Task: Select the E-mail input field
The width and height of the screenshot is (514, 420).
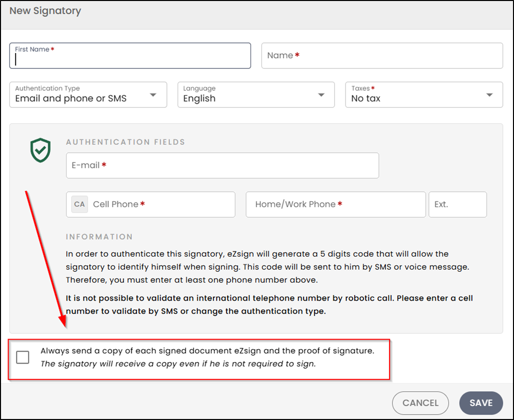Action: (222, 165)
